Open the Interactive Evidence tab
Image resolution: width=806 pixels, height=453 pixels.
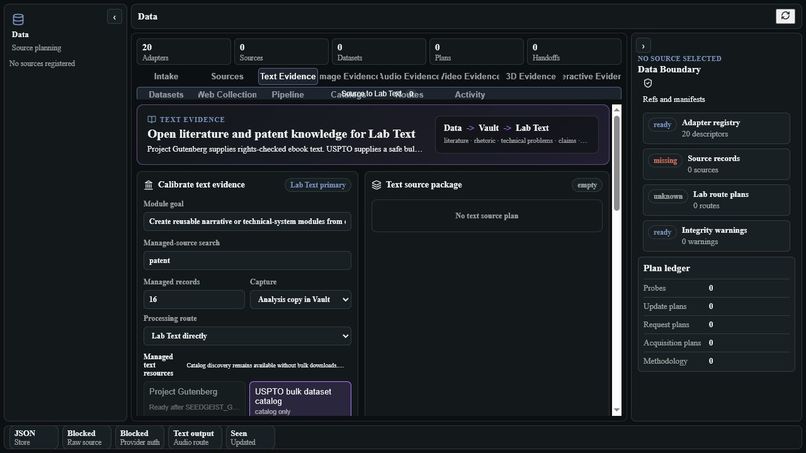click(591, 76)
